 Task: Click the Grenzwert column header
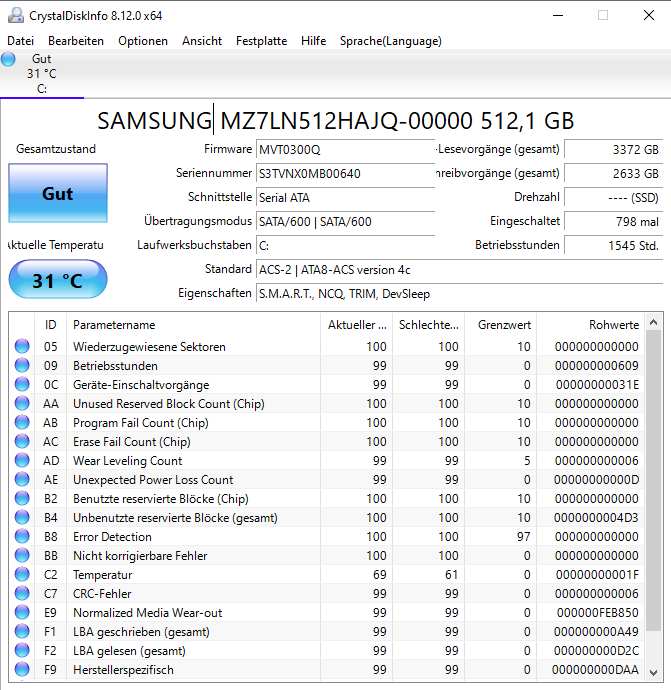point(501,325)
